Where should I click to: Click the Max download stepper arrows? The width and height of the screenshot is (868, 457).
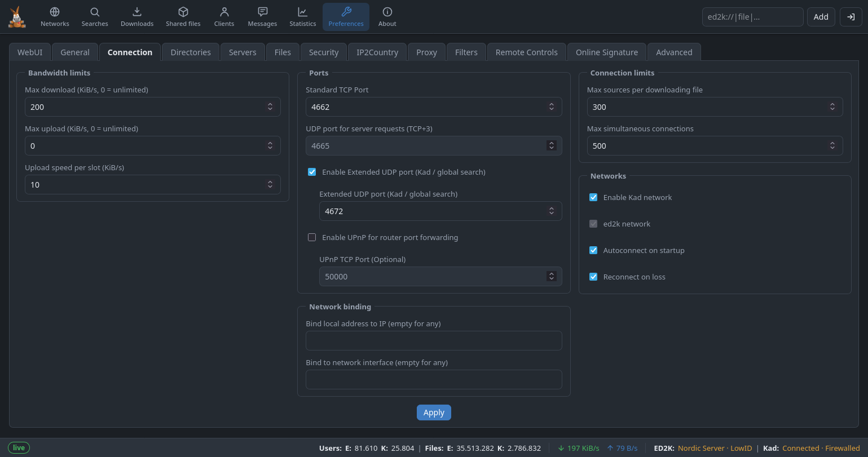(x=270, y=107)
